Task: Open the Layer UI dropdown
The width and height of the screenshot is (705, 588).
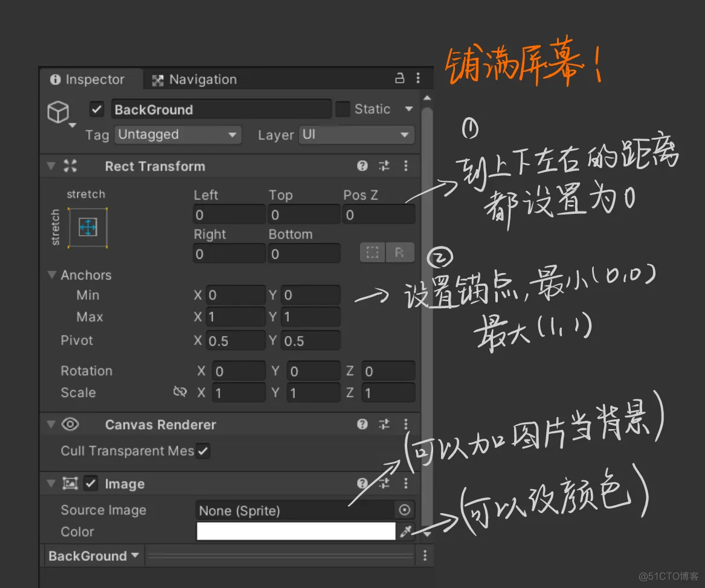Action: (356, 135)
